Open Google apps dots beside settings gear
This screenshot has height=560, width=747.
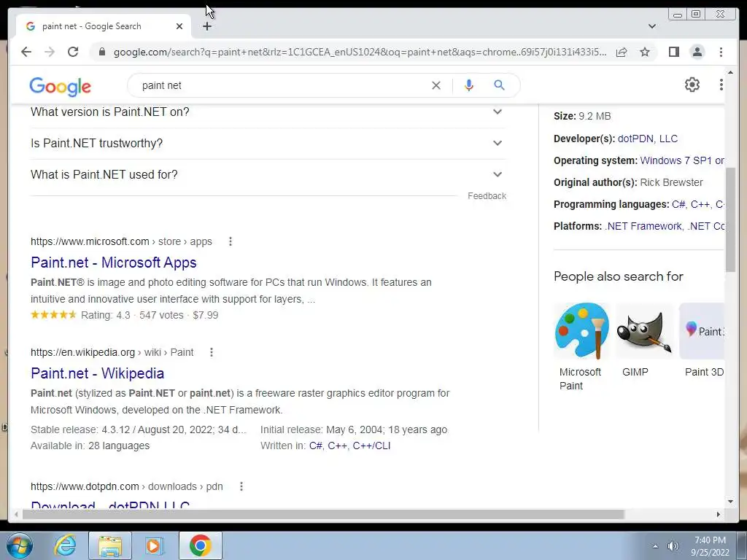pyautogui.click(x=721, y=85)
